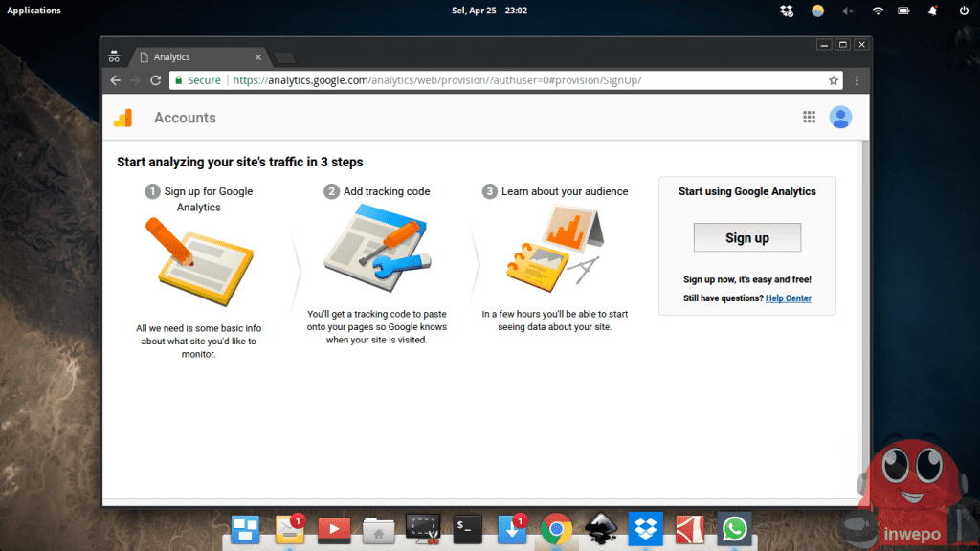980x551 pixels.
Task: Click the audience reports illustration
Action: [555, 249]
